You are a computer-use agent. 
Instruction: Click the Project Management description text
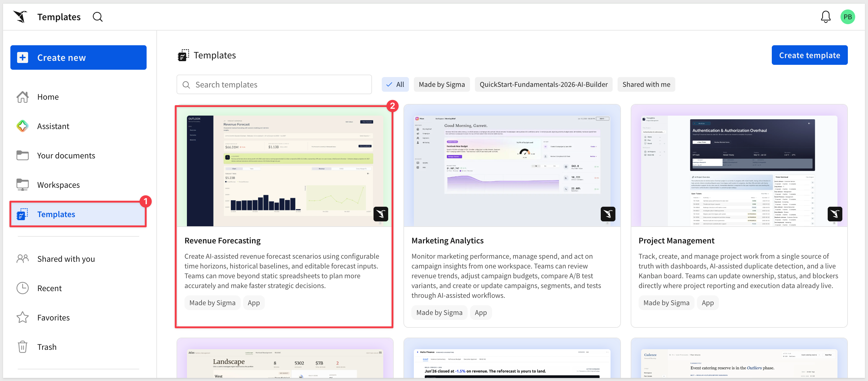click(x=738, y=271)
